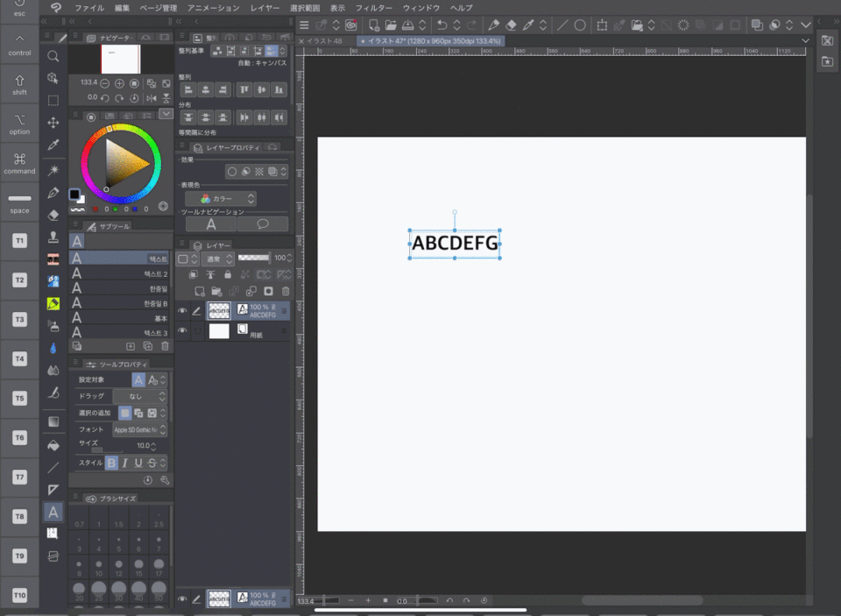Click the open file folder icon
The height and width of the screenshot is (616, 841).
(x=391, y=25)
